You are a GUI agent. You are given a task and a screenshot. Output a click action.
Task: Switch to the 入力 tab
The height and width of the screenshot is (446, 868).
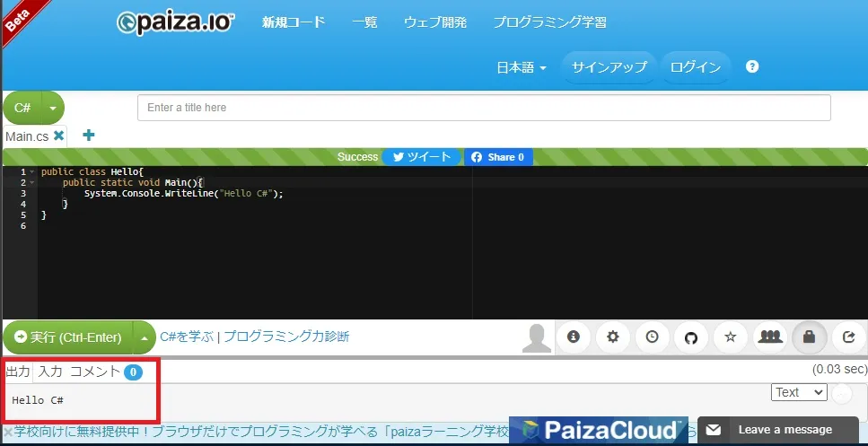[x=50, y=372]
